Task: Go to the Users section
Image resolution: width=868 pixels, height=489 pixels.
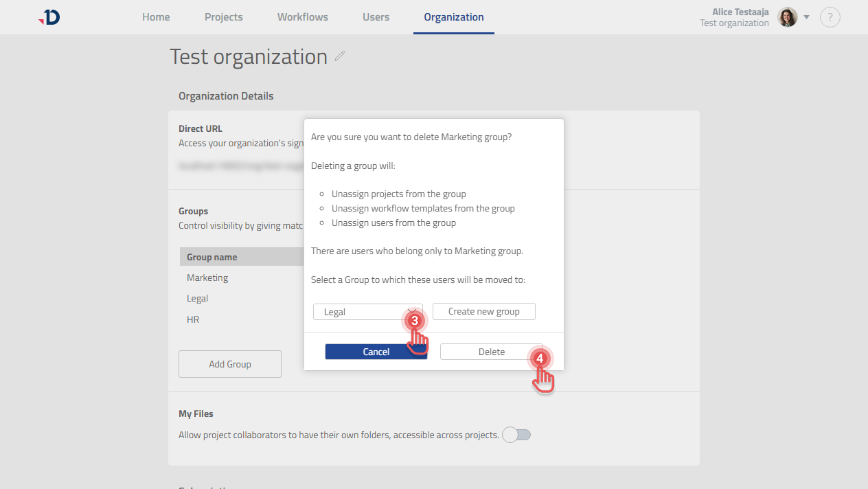Action: click(376, 16)
